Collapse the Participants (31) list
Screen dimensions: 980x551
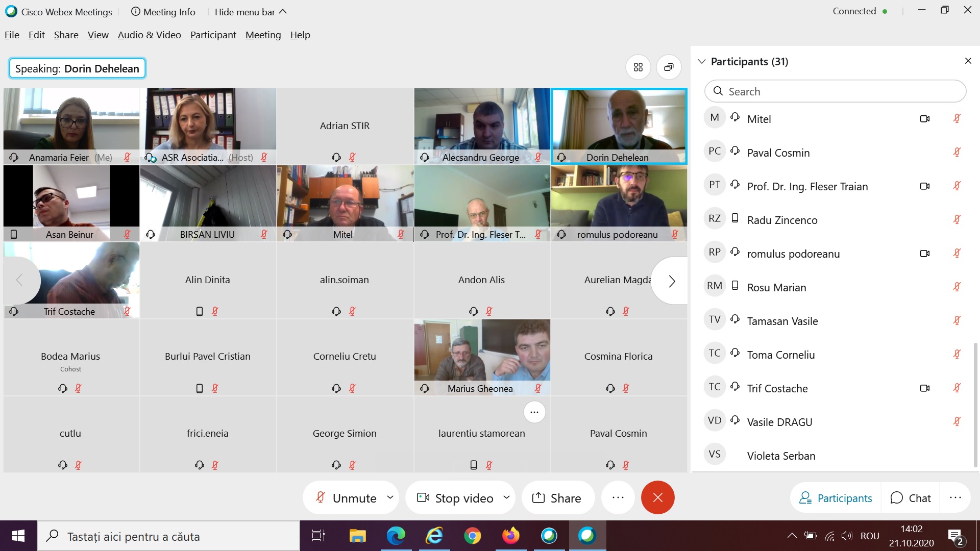(702, 62)
